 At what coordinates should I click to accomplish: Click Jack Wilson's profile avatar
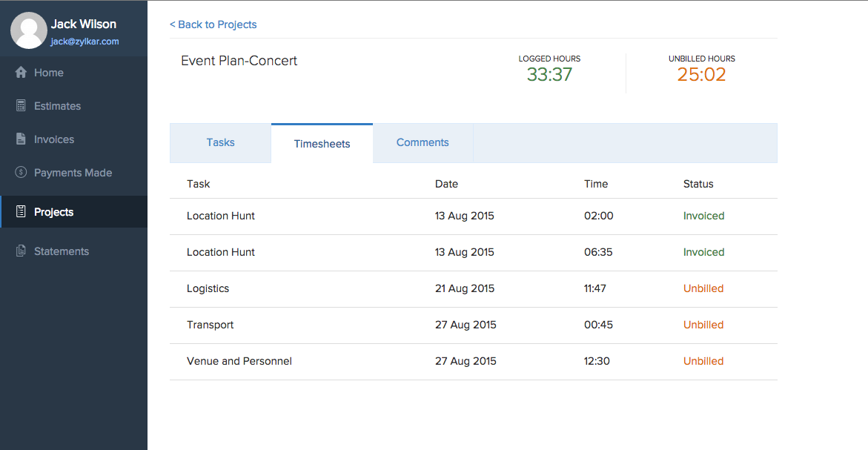point(28,31)
